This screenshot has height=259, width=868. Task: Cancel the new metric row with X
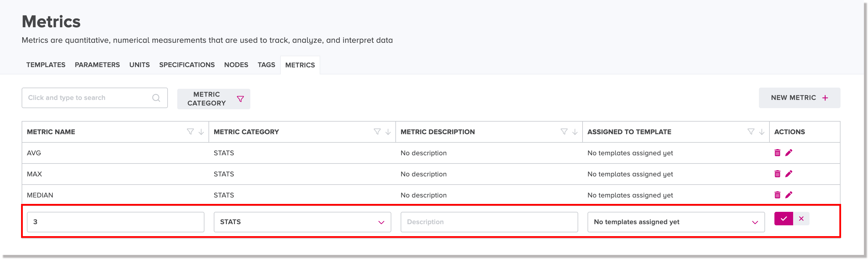click(801, 219)
